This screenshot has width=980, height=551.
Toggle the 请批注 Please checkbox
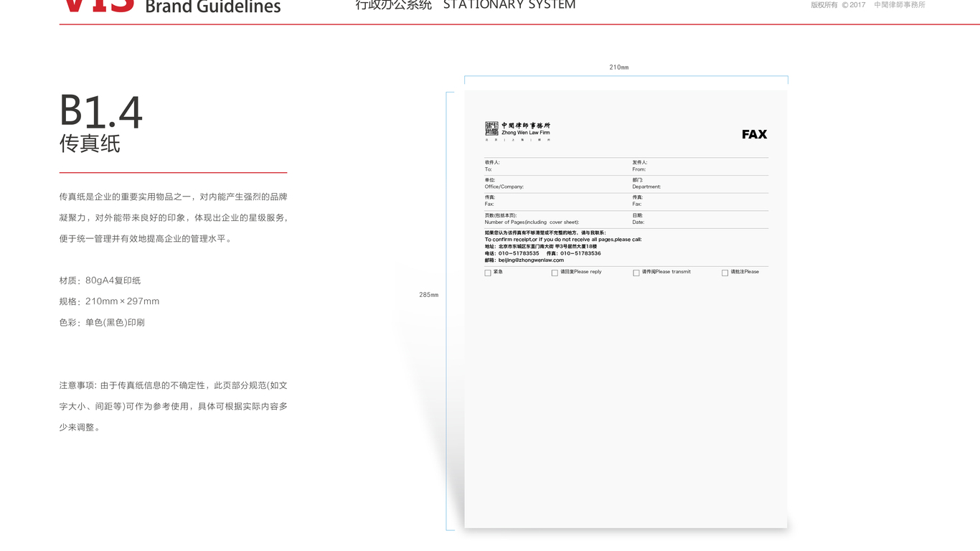pos(725,273)
